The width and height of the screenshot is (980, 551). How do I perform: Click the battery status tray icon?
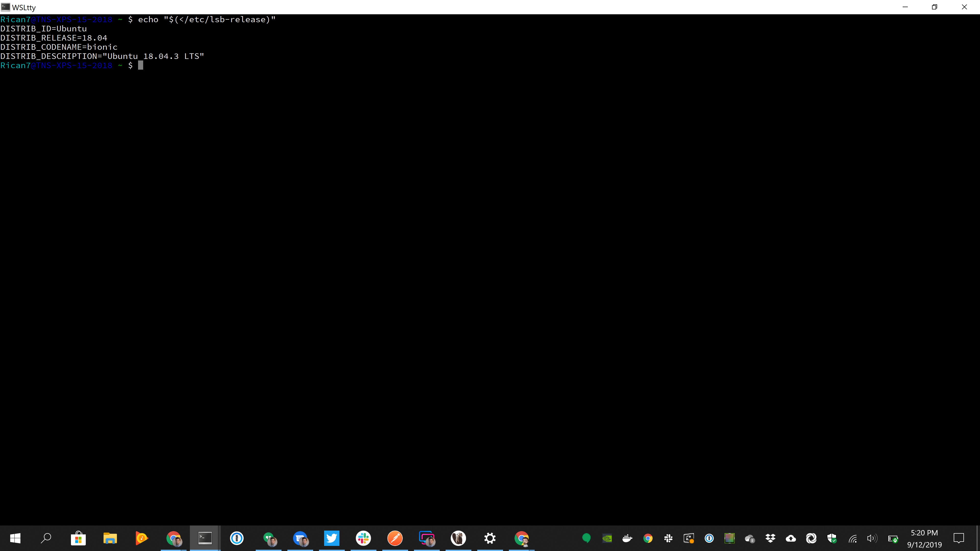[893, 539]
